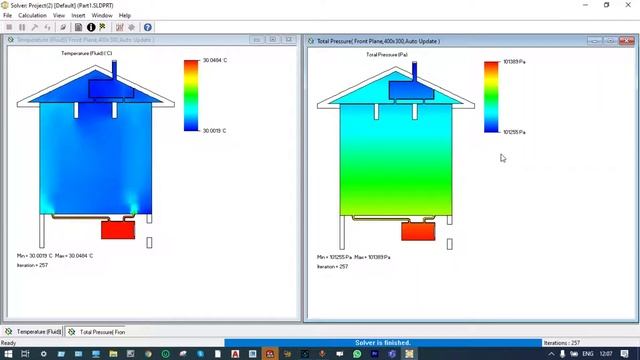Click the active solver taskbar button
640x360 pixels.
click(409, 354)
